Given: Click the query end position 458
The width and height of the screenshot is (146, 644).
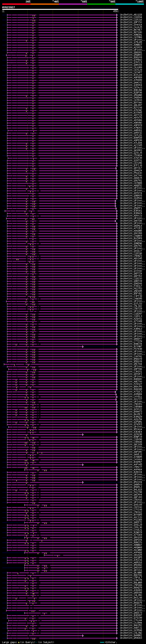Looking at the screenshot, I should [115, 11].
